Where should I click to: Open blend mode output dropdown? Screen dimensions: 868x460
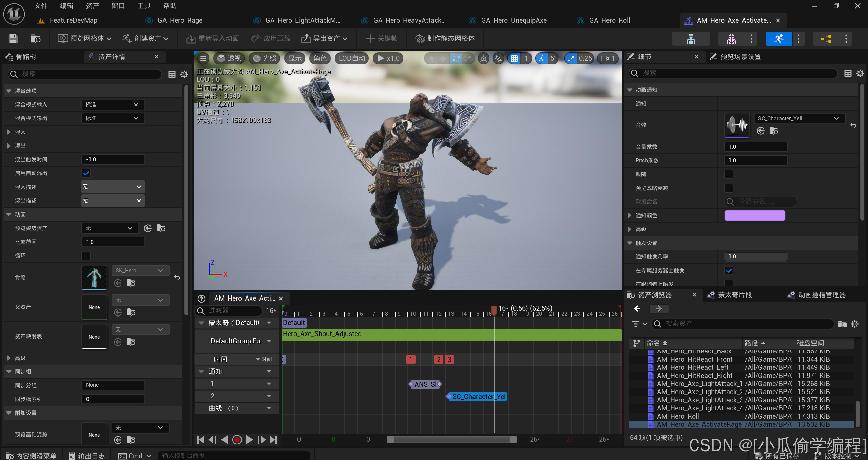pyautogui.click(x=113, y=118)
